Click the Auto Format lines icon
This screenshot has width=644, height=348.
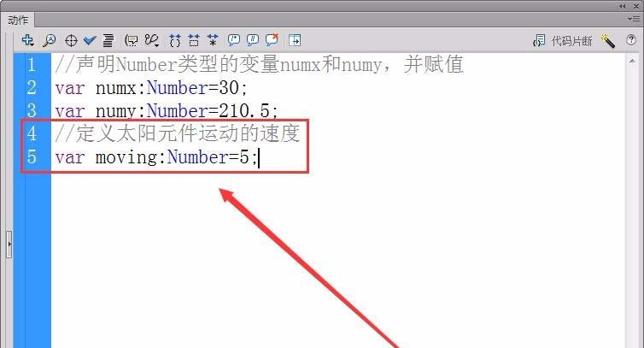pyautogui.click(x=108, y=40)
